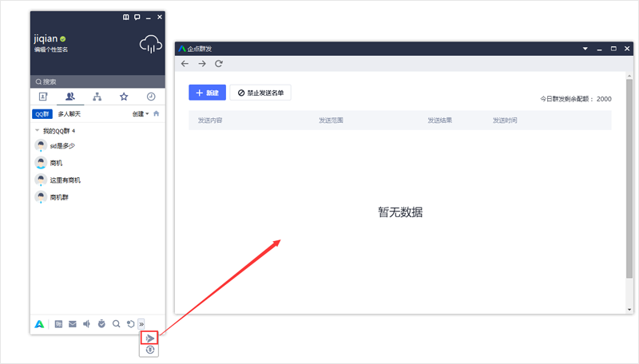Click the news panel icon in bottom toolbar
Image resolution: width=639 pixels, height=364 pixels.
(58, 324)
